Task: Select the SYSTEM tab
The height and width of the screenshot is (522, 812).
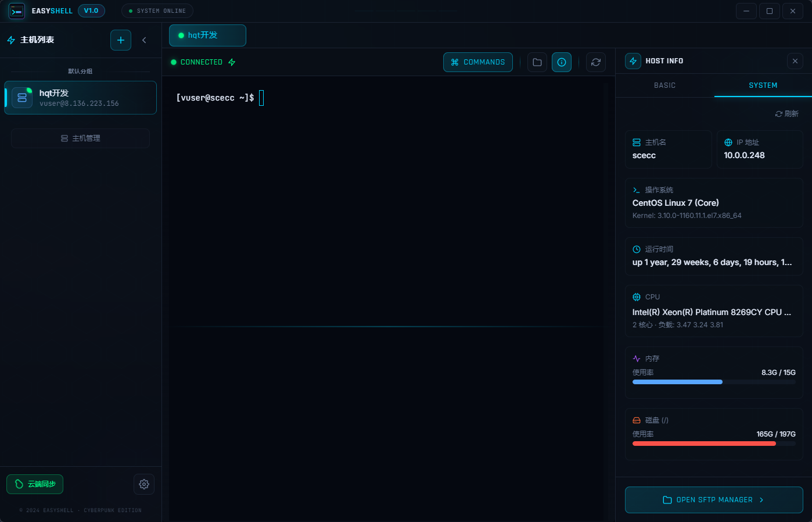Action: (763, 85)
